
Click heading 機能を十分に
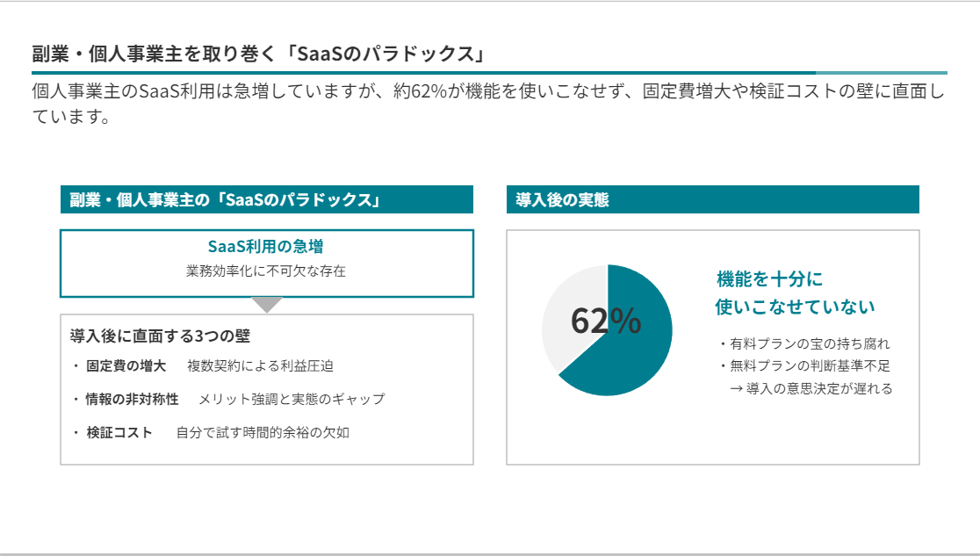coord(769,279)
